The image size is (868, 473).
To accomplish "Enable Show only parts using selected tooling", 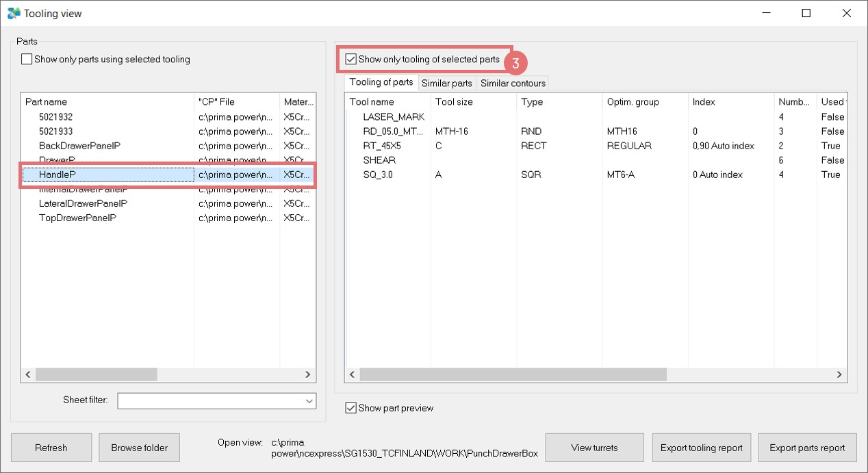I will point(27,60).
